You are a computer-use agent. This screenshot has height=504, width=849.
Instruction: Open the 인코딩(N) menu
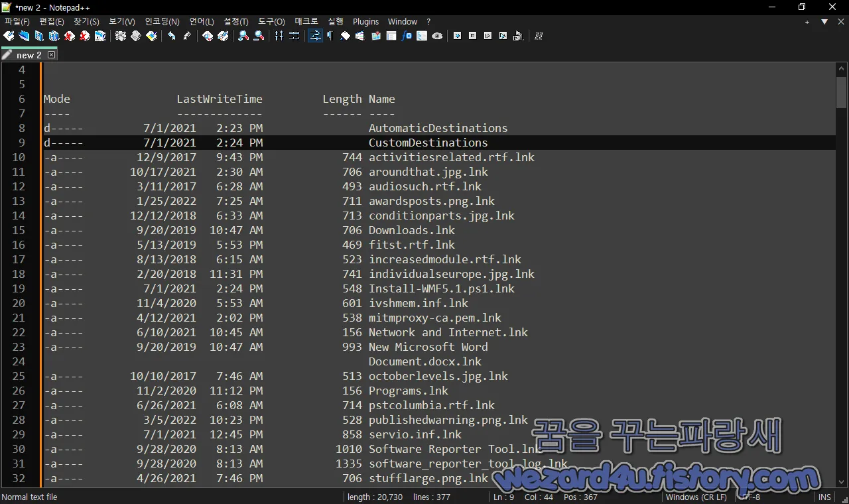[162, 22]
